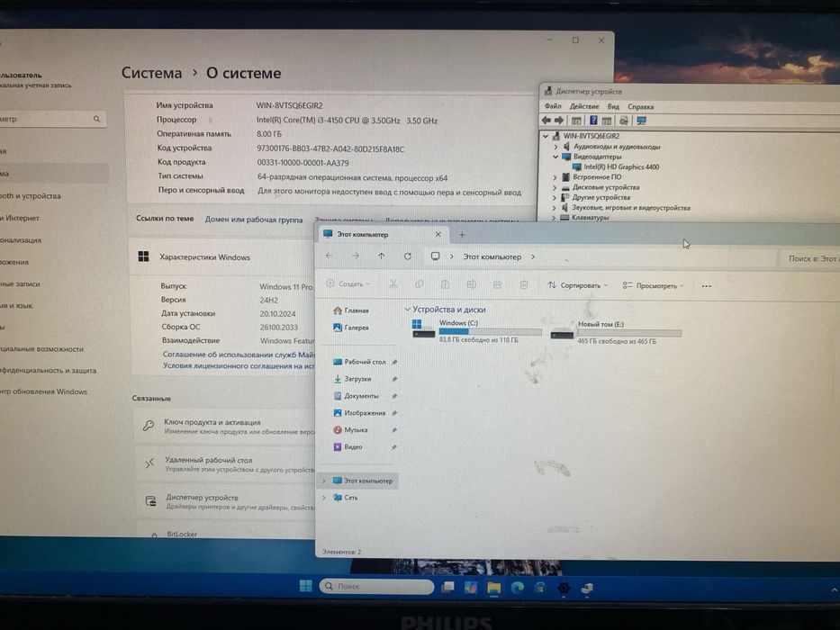The width and height of the screenshot is (840, 630).
Task: Add a new Explorer tab with plus
Action: tap(463, 234)
